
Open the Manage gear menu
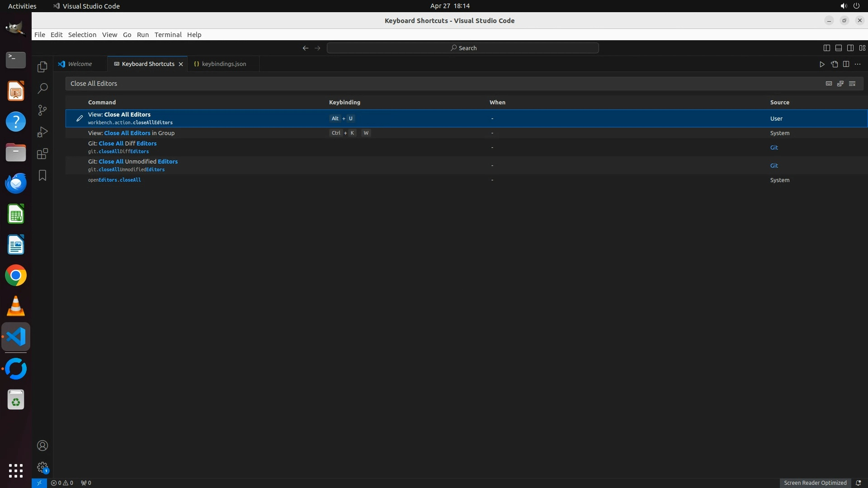pyautogui.click(x=42, y=467)
